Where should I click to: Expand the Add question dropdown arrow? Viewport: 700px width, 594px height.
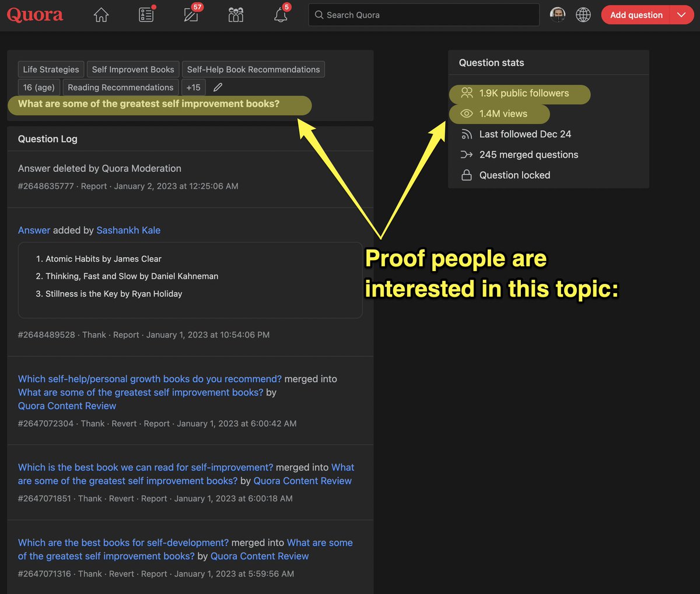[681, 15]
